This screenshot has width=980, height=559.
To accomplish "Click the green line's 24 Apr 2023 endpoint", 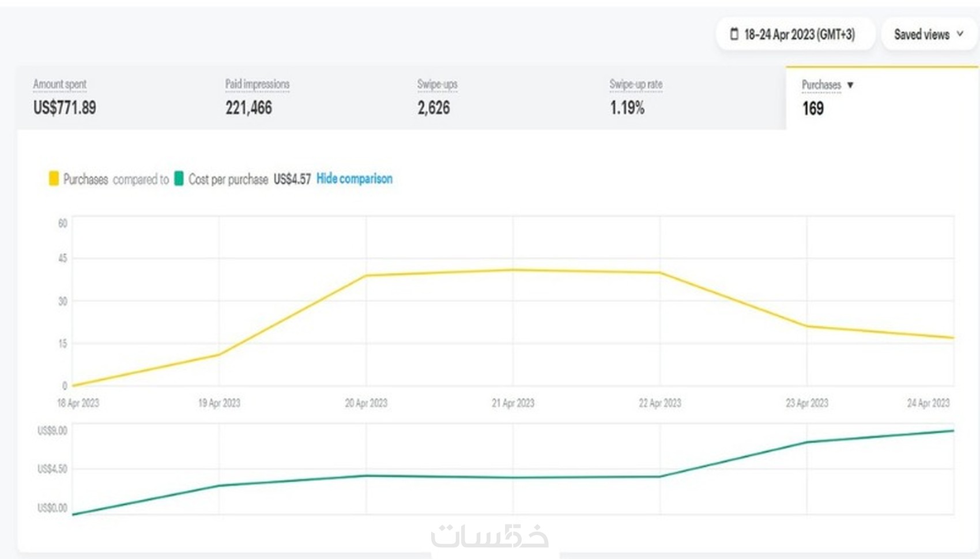I will [953, 430].
